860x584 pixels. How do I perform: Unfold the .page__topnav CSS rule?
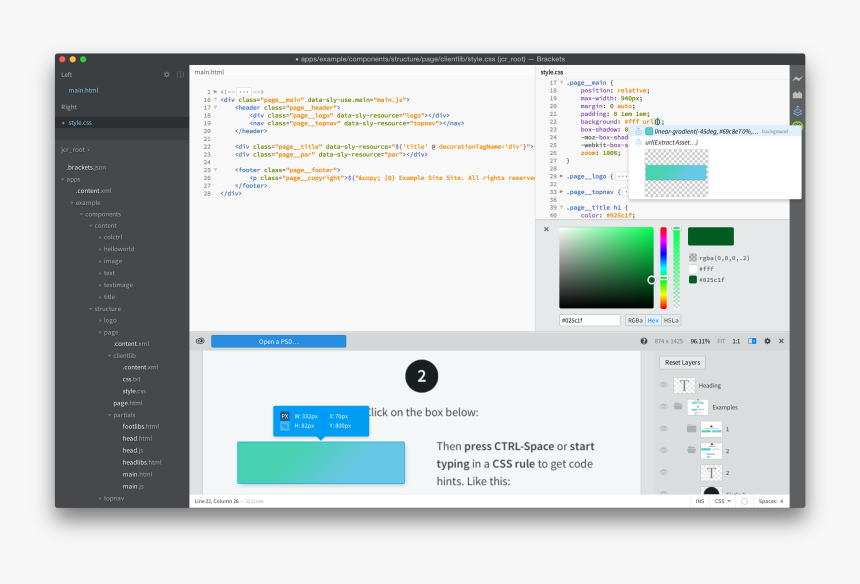point(561,192)
